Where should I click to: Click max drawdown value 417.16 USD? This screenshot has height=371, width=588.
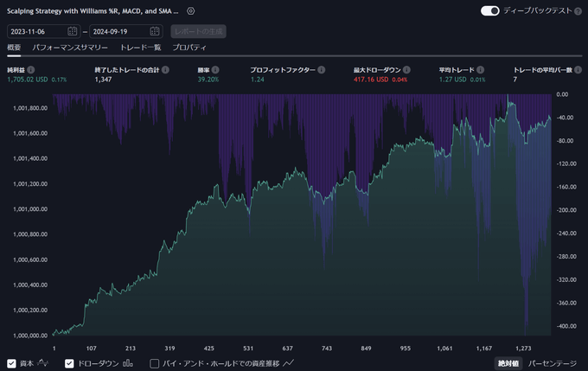(371, 80)
